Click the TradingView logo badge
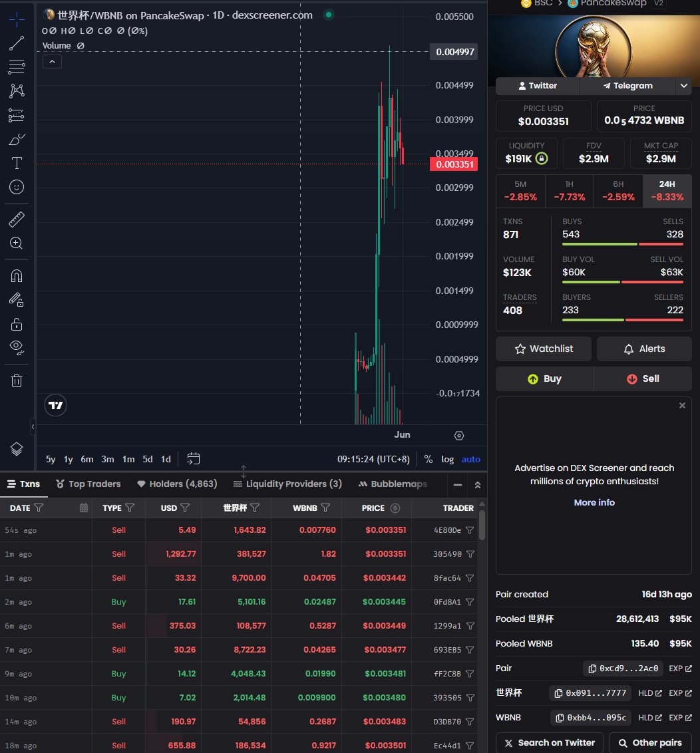Image resolution: width=700 pixels, height=753 pixels. pyautogui.click(x=56, y=405)
